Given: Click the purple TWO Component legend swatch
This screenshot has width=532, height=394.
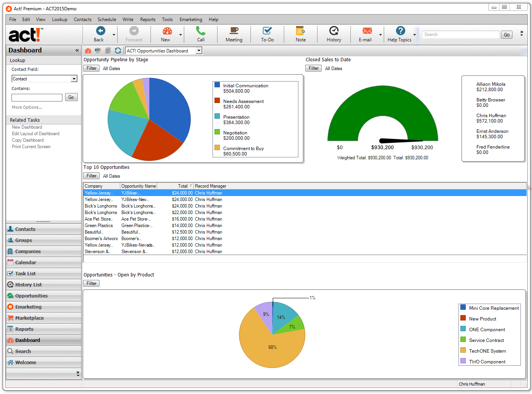Looking at the screenshot, I should (x=463, y=361).
